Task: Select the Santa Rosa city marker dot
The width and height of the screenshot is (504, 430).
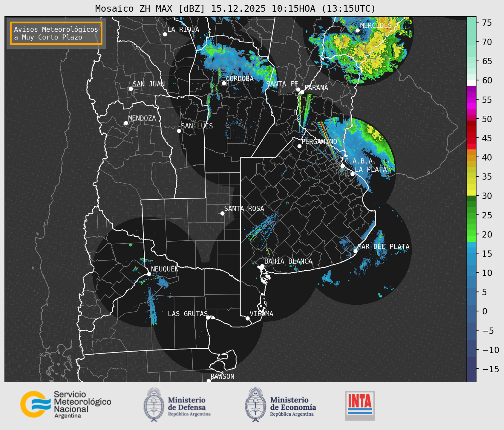Action: 222,213
